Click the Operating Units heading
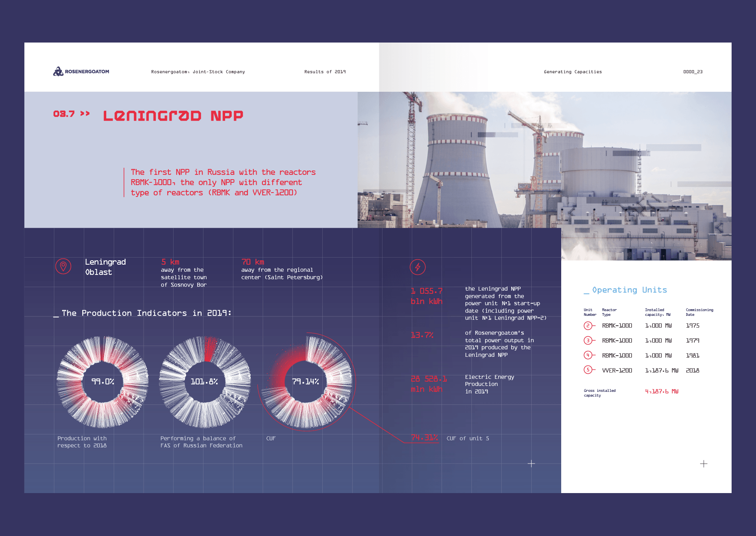This screenshot has width=756, height=536. click(x=629, y=290)
